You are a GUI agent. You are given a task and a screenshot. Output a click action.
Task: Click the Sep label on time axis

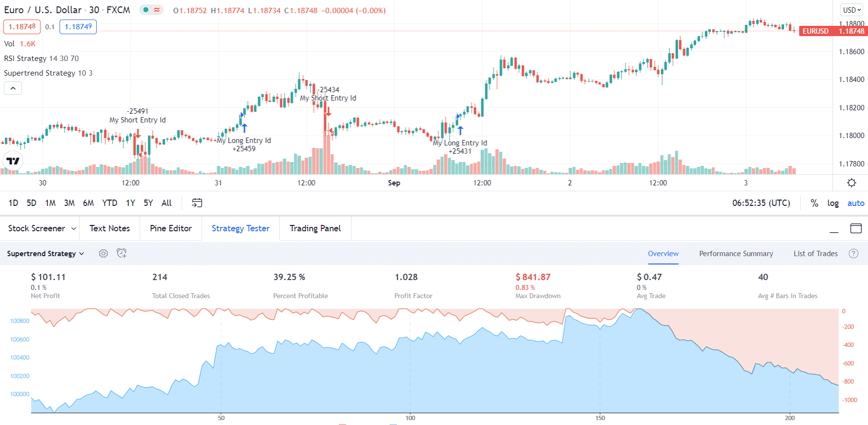point(394,183)
